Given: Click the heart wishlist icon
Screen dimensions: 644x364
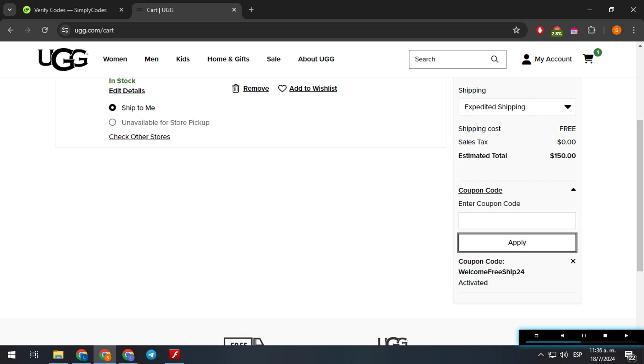Looking at the screenshot, I should click(282, 89).
